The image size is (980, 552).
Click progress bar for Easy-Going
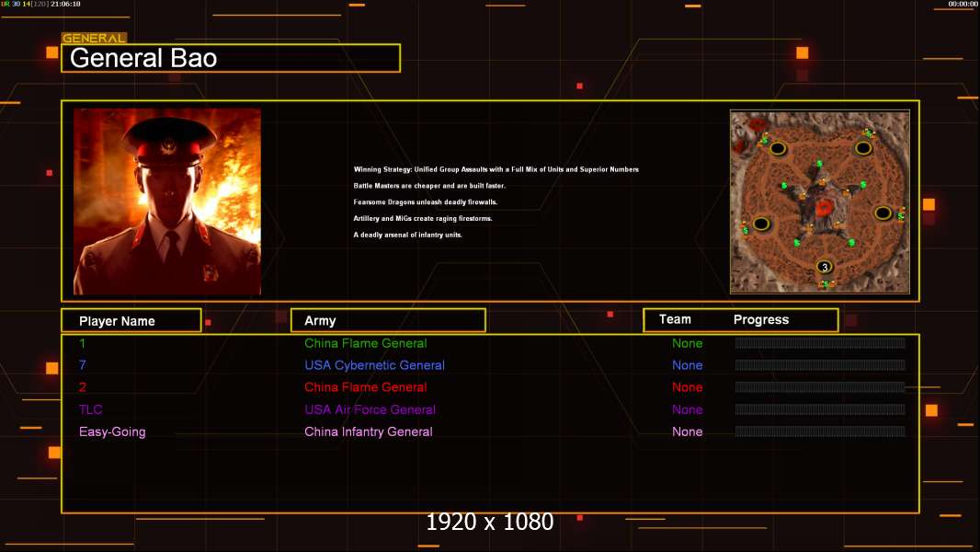820,431
